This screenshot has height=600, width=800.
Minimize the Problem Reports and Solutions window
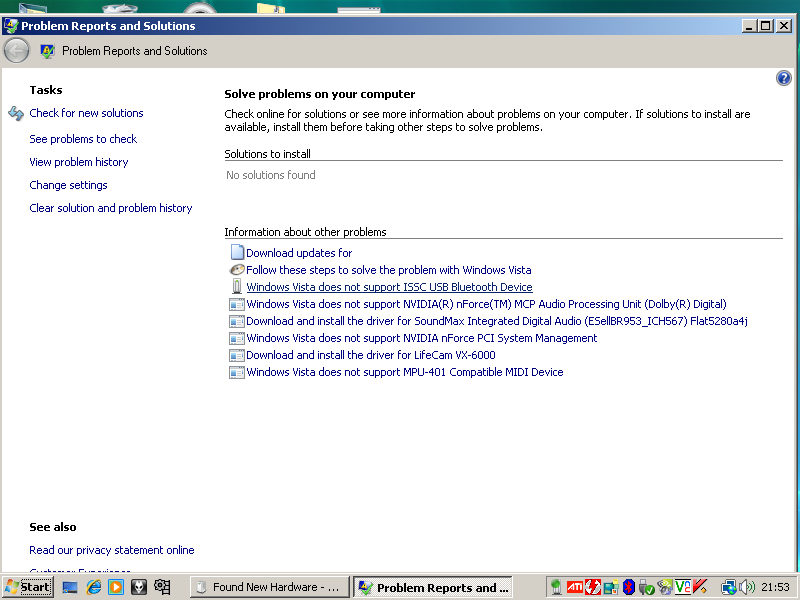[749, 26]
